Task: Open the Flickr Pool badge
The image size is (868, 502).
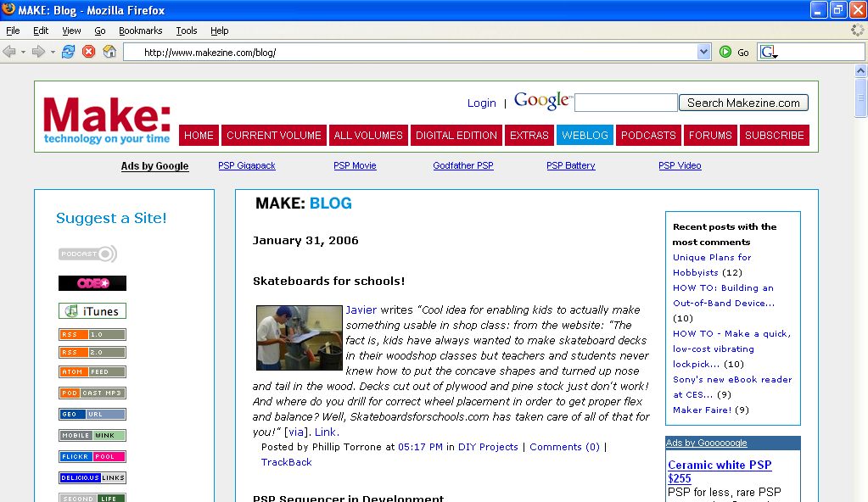Action: point(92,456)
